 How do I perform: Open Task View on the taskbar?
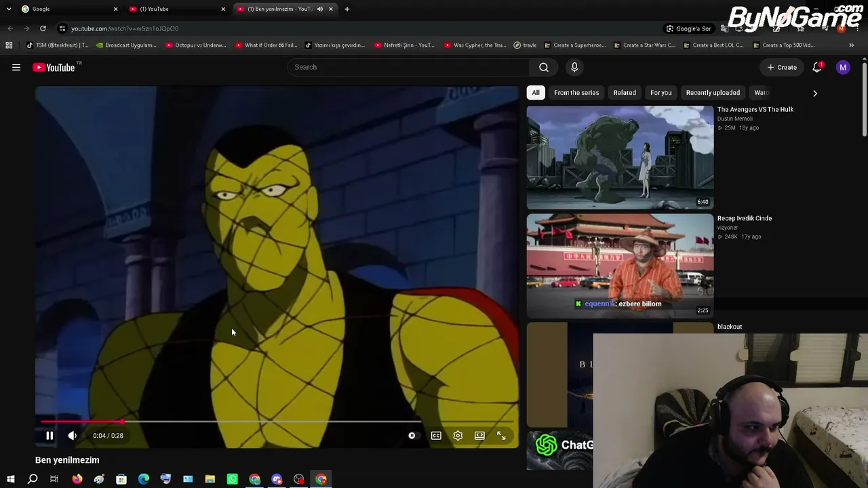tap(54, 479)
